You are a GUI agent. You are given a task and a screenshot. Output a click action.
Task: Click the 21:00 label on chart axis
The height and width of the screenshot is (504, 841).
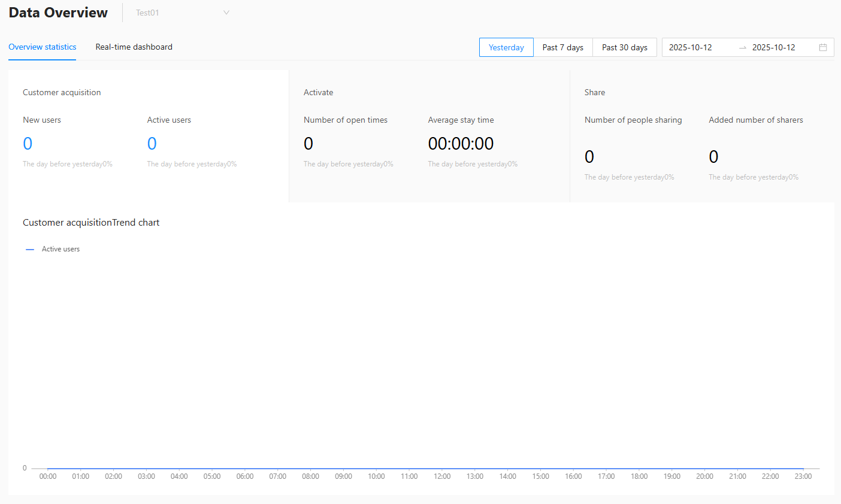coord(738,476)
